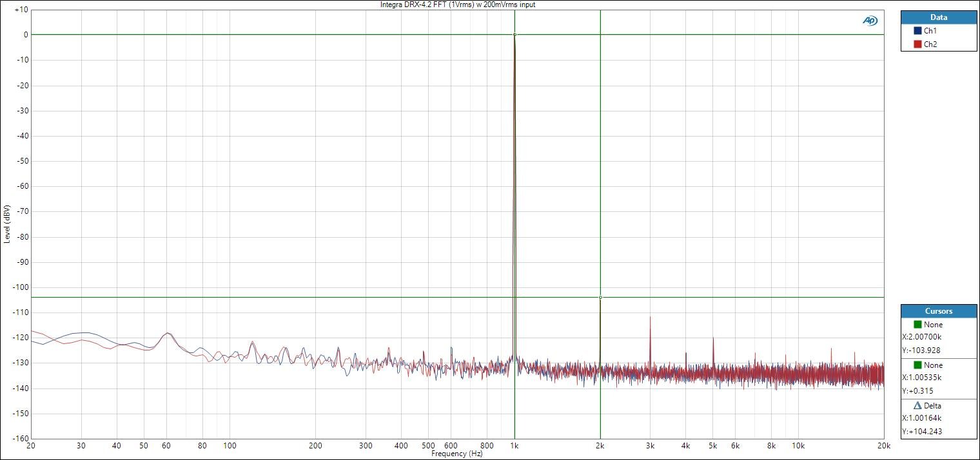Click the Delta Y:+104.243 readout
Screen dimensions: 980x460
[x=923, y=432]
